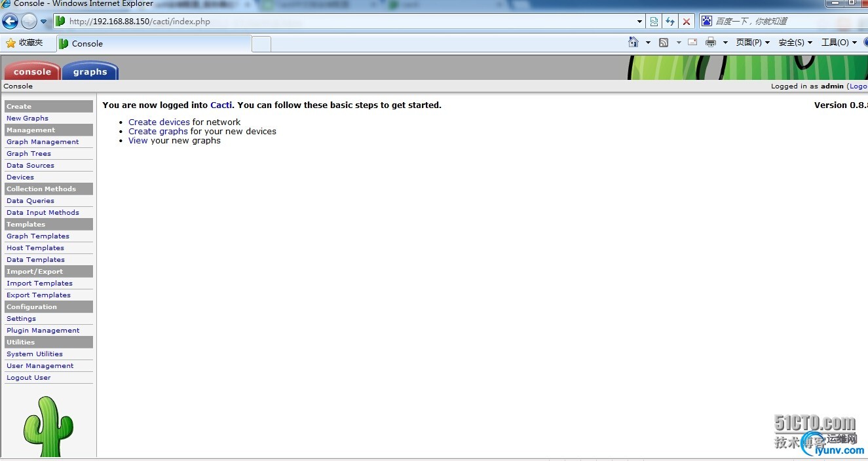Open User Management in the sidebar

click(x=40, y=366)
